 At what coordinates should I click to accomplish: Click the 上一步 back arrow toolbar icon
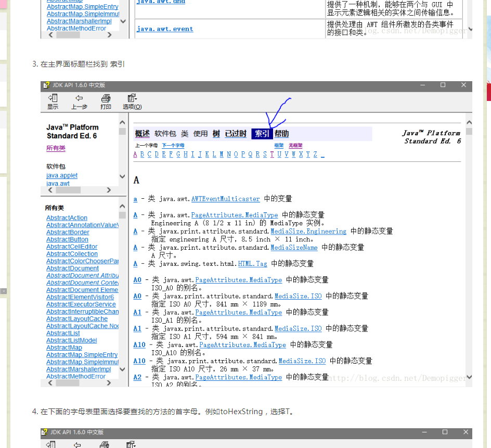click(x=79, y=102)
